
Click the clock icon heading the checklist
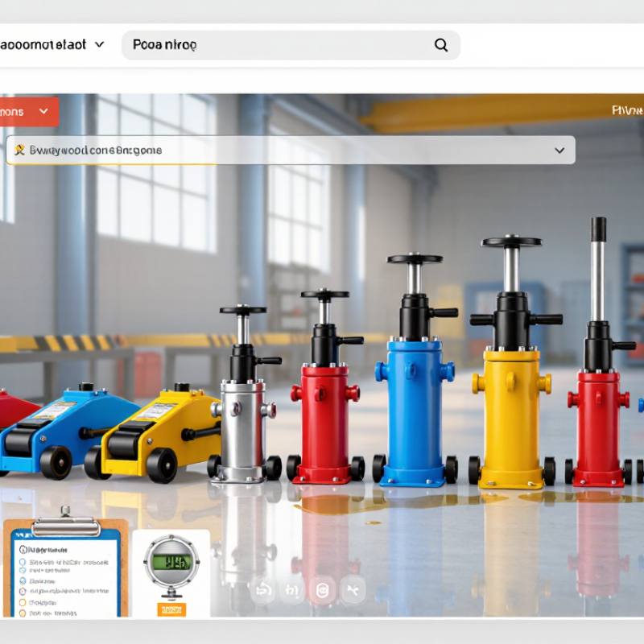pos(23,550)
